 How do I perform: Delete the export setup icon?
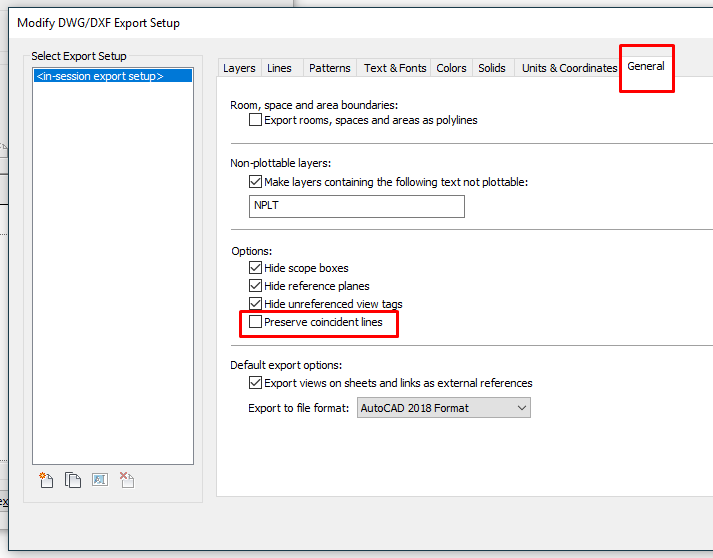click(127, 480)
